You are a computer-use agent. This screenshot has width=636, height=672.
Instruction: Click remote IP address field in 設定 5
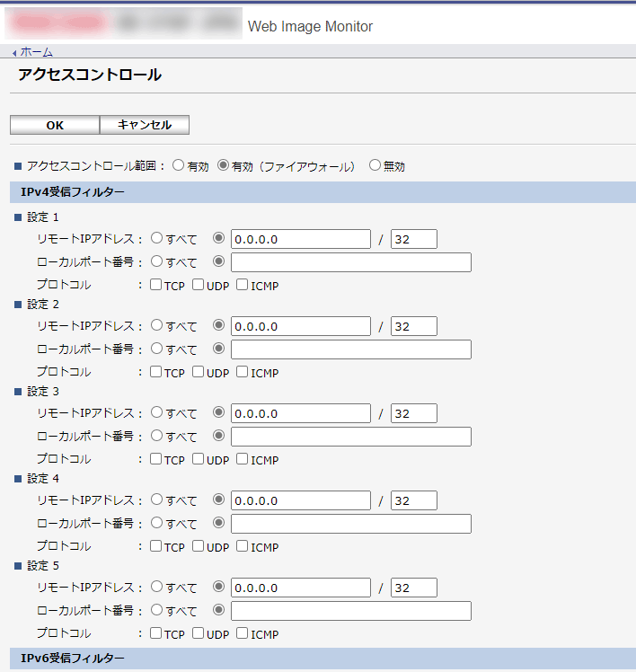(x=300, y=588)
